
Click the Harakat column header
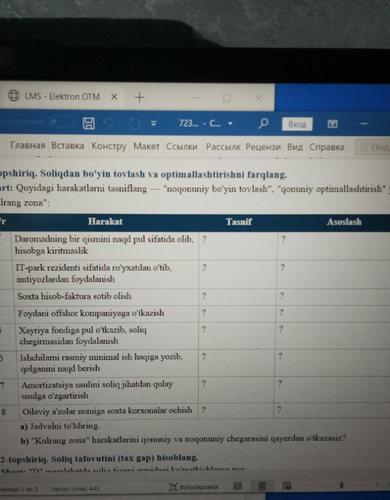(x=105, y=222)
